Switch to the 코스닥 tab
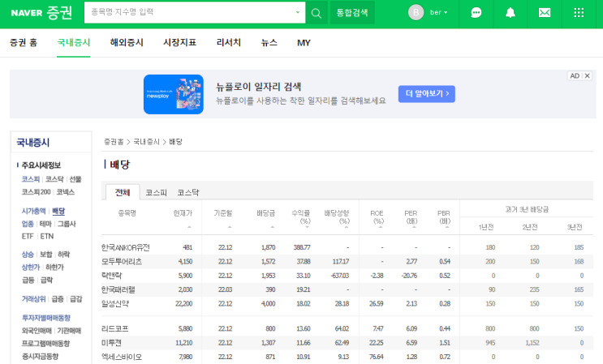This screenshot has height=364, width=603. coord(188,192)
